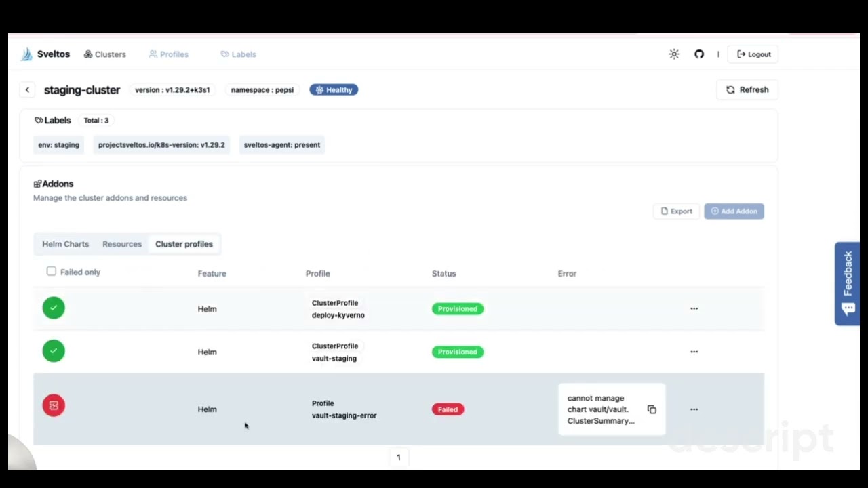Viewport: 868px width, 488px height.
Task: Click the staging-cluster title
Action: (x=82, y=89)
